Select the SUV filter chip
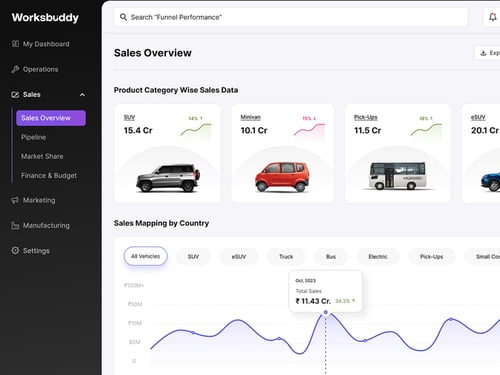 (193, 257)
